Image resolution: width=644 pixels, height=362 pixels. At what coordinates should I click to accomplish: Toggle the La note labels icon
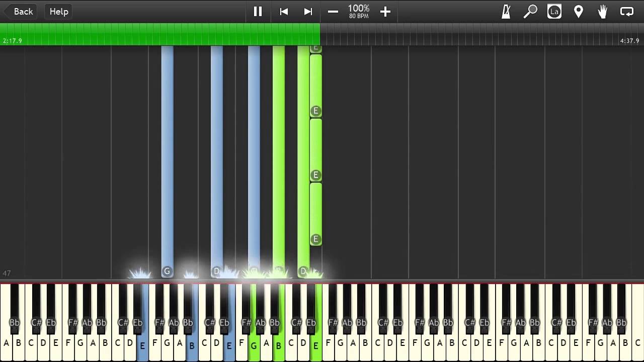click(554, 12)
